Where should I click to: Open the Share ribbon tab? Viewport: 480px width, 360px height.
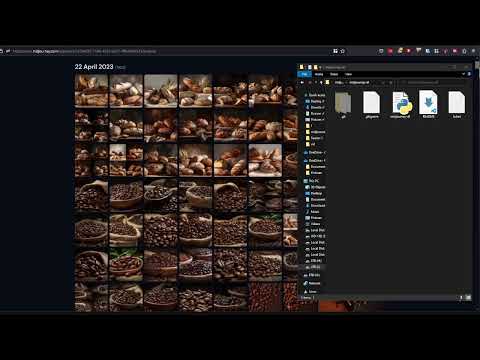tap(334, 74)
